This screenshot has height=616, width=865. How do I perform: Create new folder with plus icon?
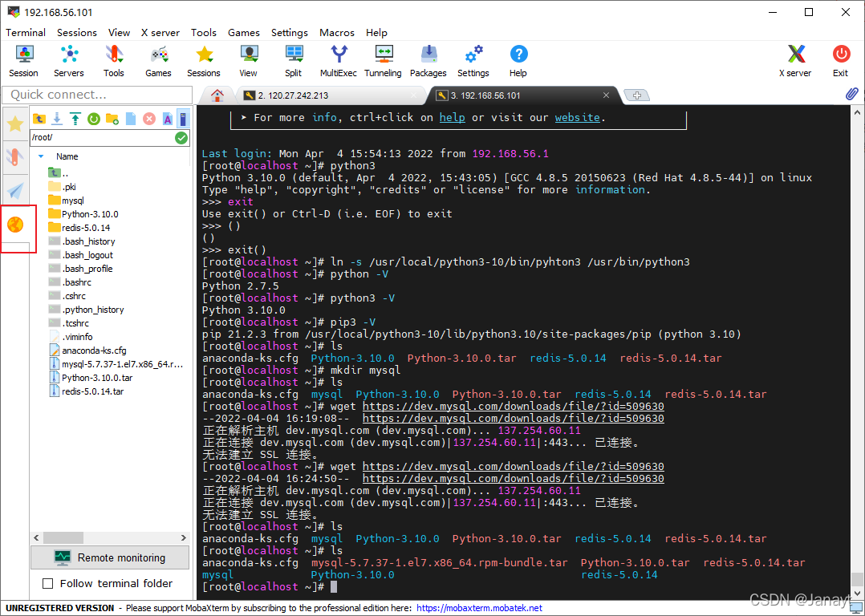(x=112, y=119)
